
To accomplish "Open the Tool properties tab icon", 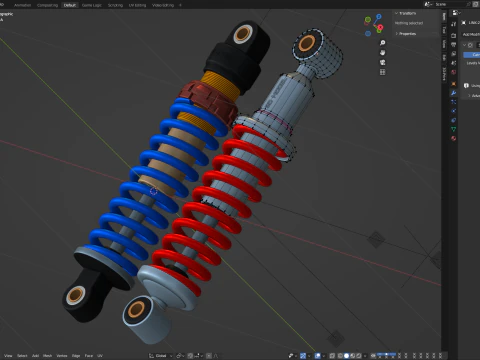I will pos(453,24).
